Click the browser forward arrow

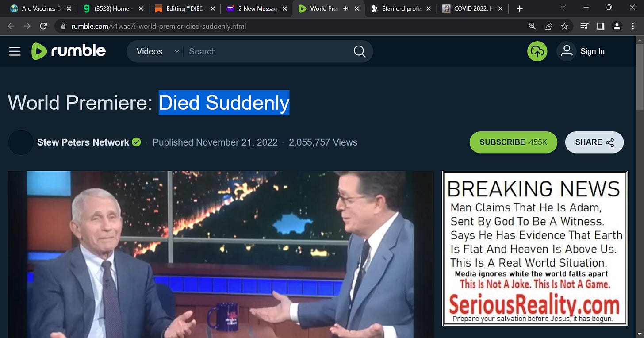coord(27,26)
